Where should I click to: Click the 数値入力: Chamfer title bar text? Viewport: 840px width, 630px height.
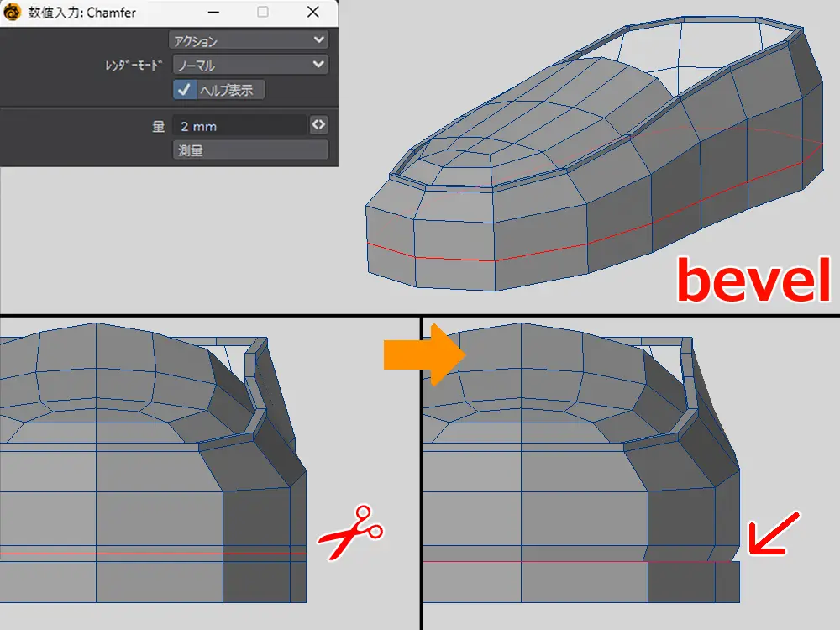click(82, 13)
